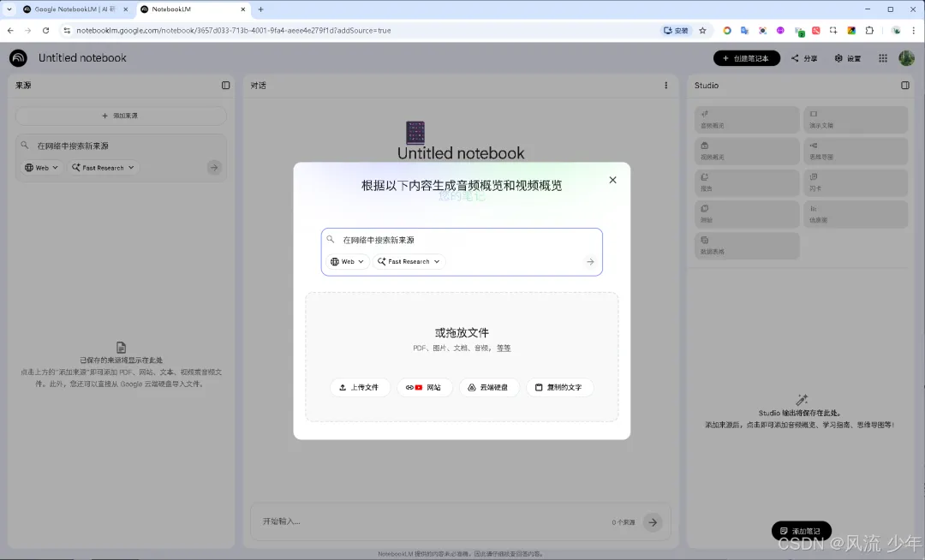
Task: Click the NotebookLM logo icon
Action: pos(18,57)
